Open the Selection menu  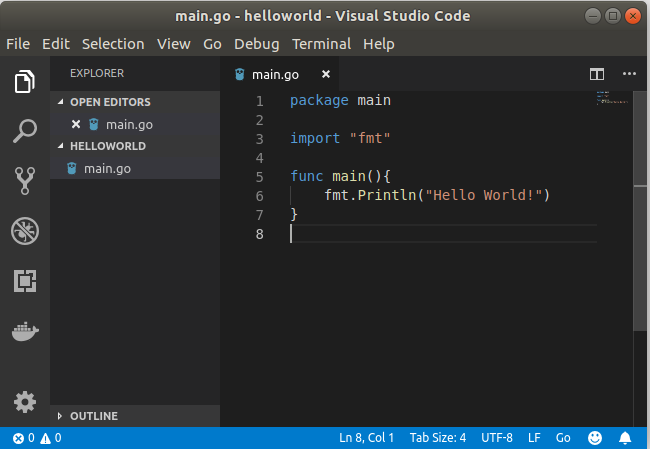tap(113, 44)
